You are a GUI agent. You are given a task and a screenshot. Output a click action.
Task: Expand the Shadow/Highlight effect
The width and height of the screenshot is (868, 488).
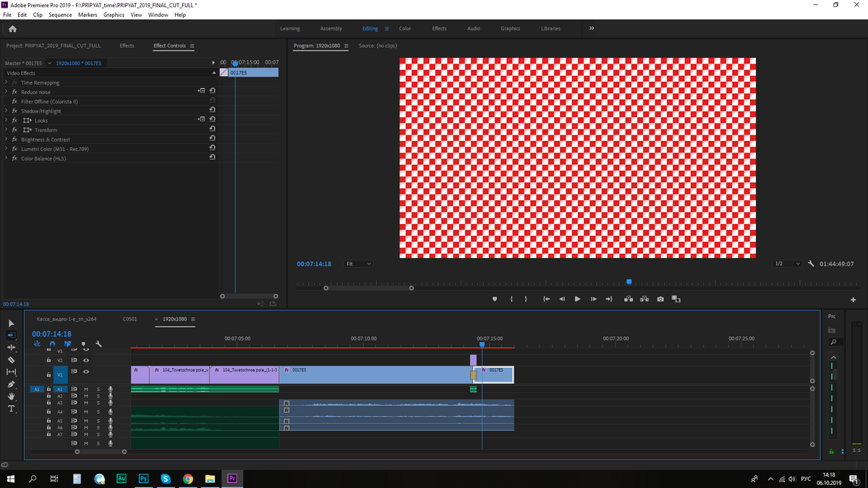(x=6, y=111)
